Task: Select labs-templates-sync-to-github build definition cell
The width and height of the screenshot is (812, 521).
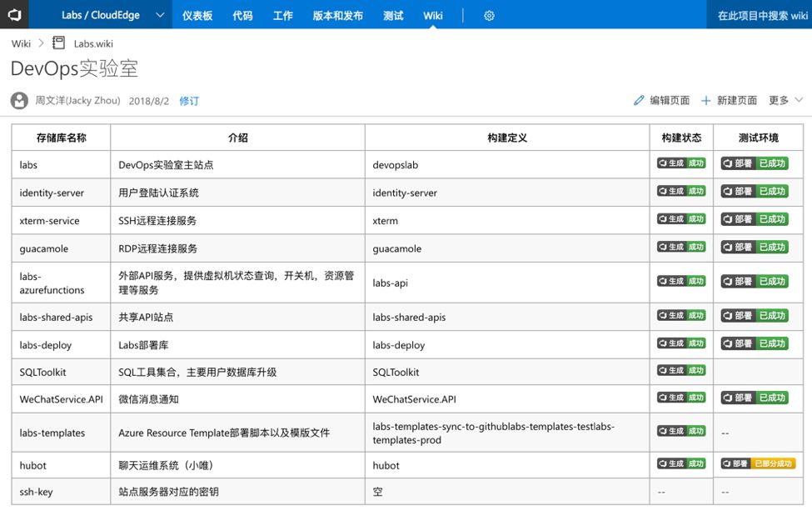Action: tap(507, 433)
